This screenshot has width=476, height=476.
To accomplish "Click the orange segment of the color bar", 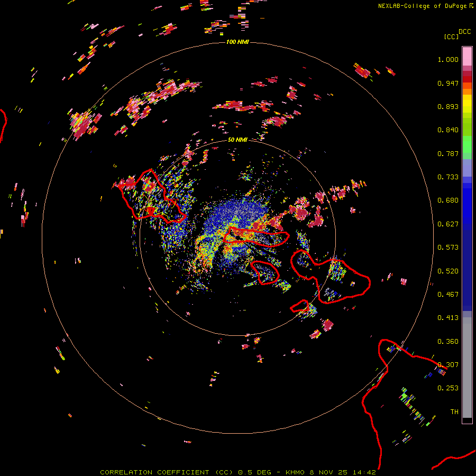I will pos(467,91).
